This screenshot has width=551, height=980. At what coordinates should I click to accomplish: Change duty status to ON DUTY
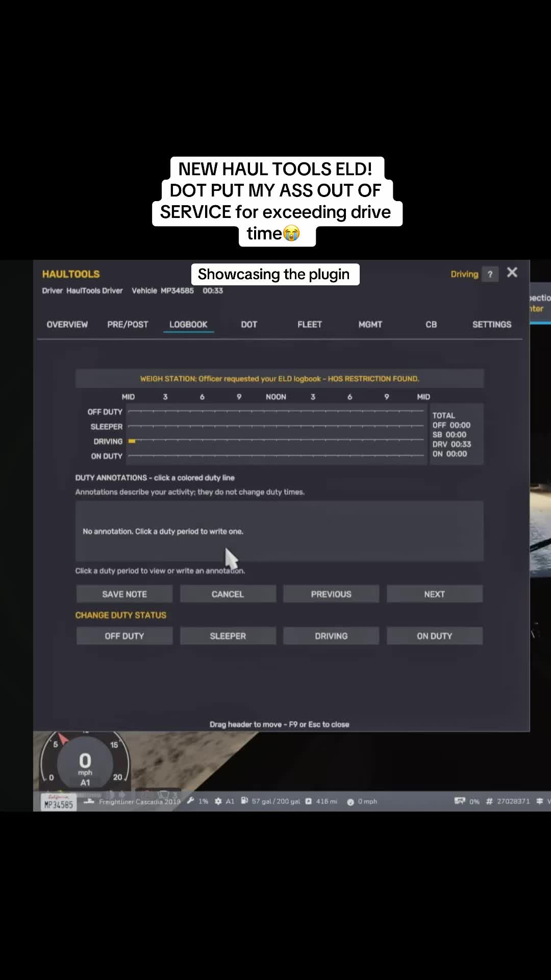coord(434,636)
